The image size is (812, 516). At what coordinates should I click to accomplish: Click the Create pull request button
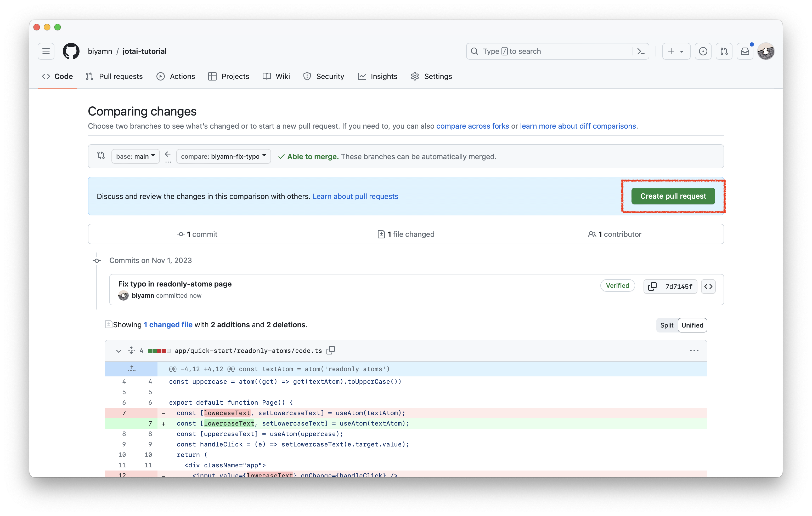tap(673, 196)
